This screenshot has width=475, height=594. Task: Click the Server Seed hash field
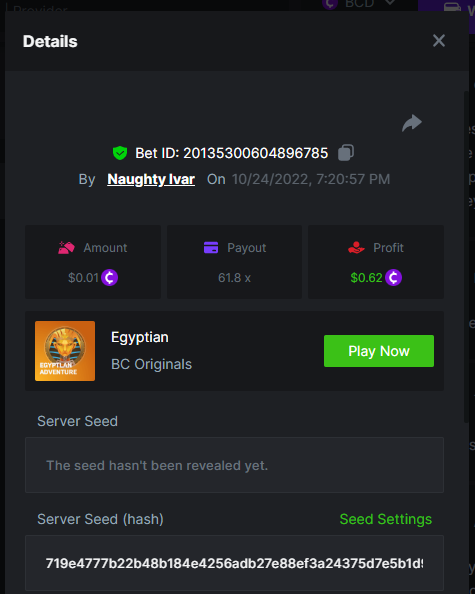click(234, 563)
